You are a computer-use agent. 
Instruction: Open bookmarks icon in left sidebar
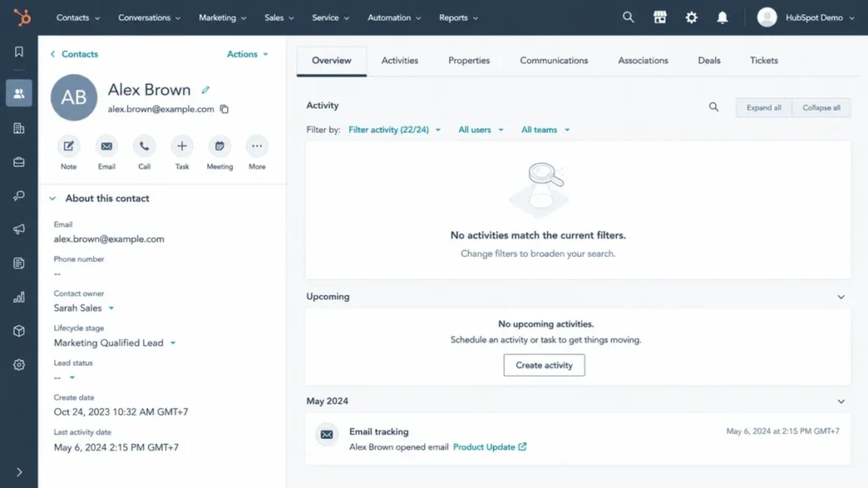[19, 52]
